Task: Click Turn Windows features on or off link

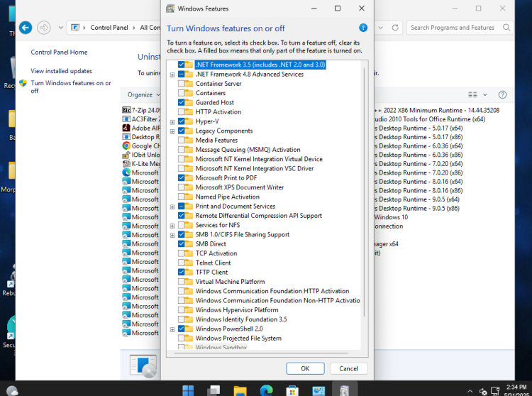Action: (x=71, y=87)
